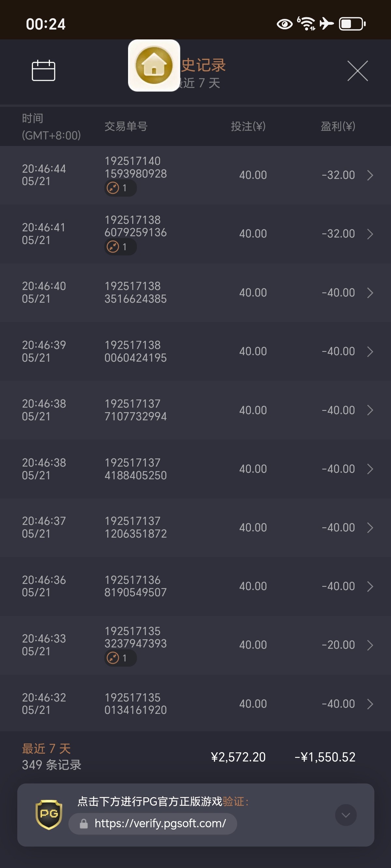Viewport: 391px width, 868px height.
Task: Close the history record panel
Action: [357, 71]
